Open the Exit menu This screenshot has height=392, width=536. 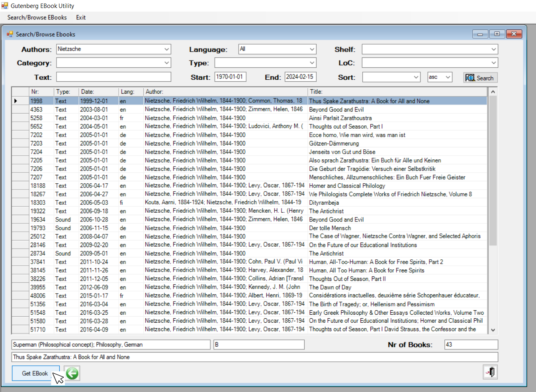coord(81,18)
